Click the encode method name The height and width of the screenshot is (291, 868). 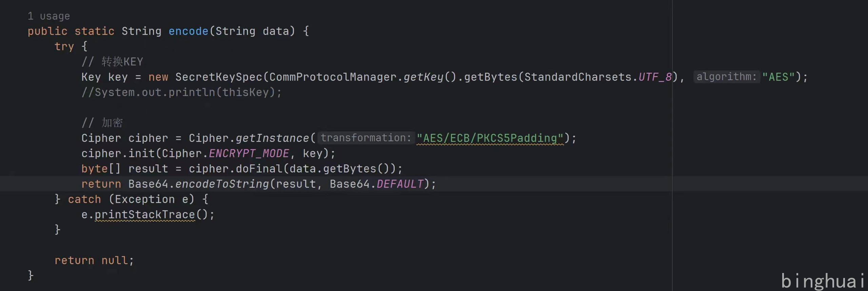pyautogui.click(x=188, y=31)
